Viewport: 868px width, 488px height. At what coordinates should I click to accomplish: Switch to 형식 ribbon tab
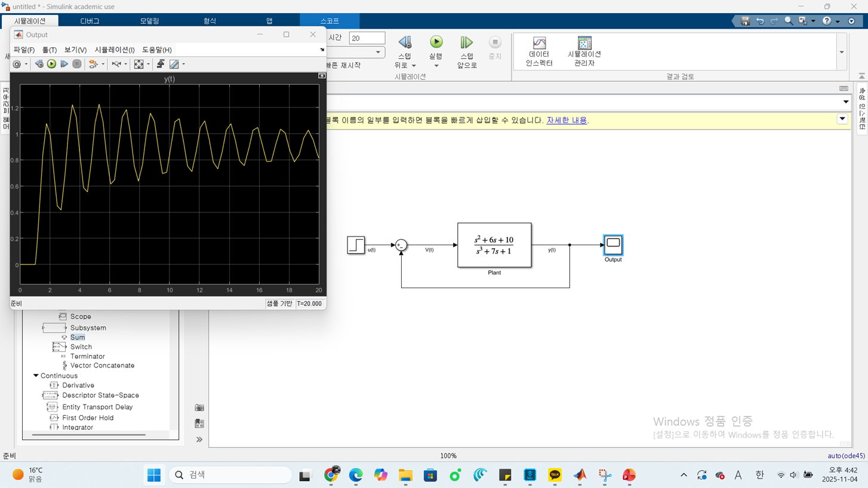210,21
